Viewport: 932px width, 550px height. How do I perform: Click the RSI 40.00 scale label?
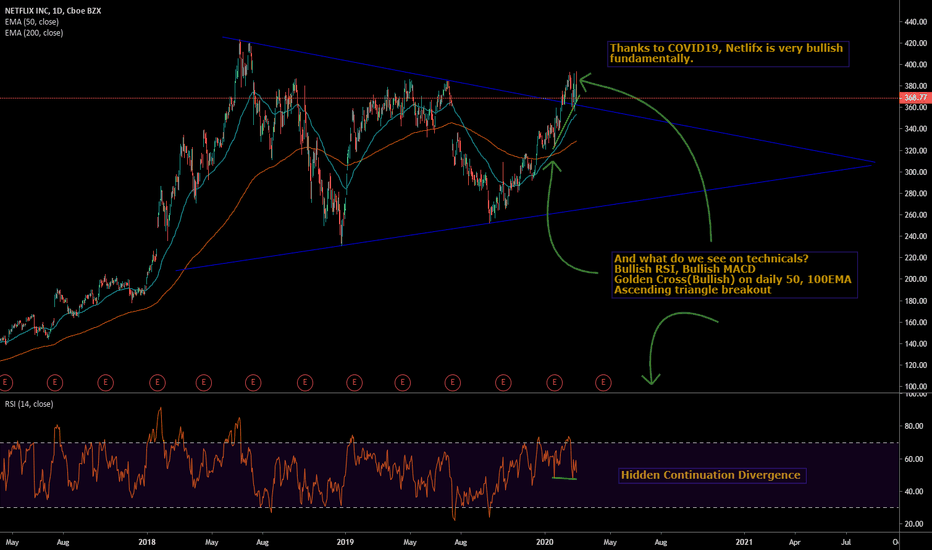click(x=914, y=492)
